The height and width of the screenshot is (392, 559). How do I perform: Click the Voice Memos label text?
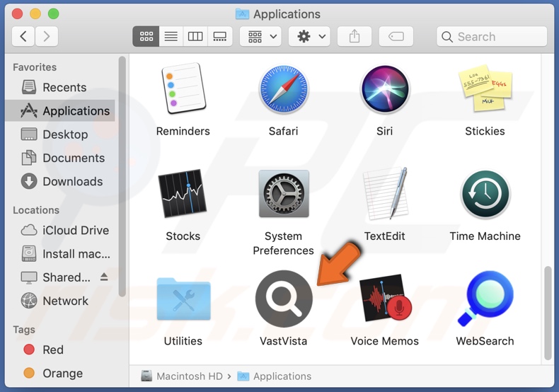click(385, 341)
